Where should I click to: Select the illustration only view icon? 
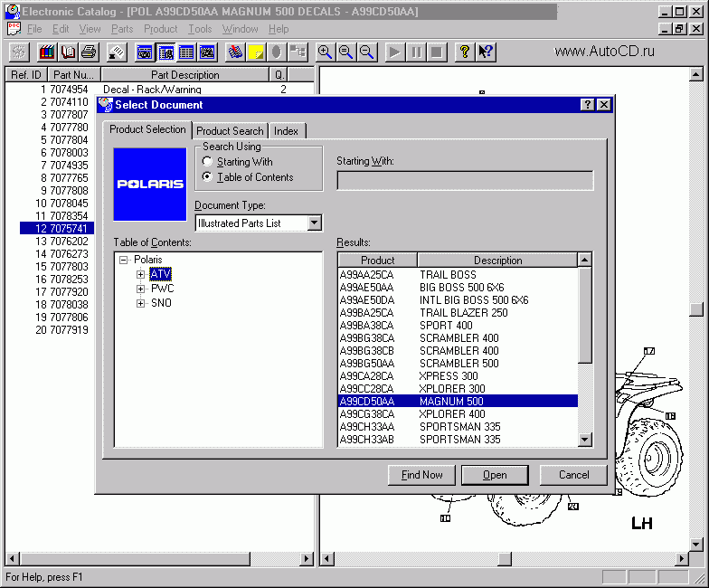click(207, 52)
